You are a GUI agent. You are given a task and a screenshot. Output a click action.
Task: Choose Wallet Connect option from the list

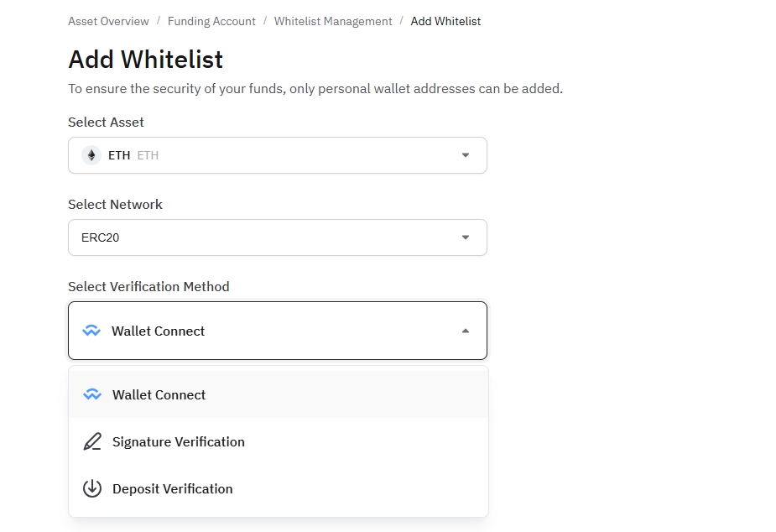(279, 394)
